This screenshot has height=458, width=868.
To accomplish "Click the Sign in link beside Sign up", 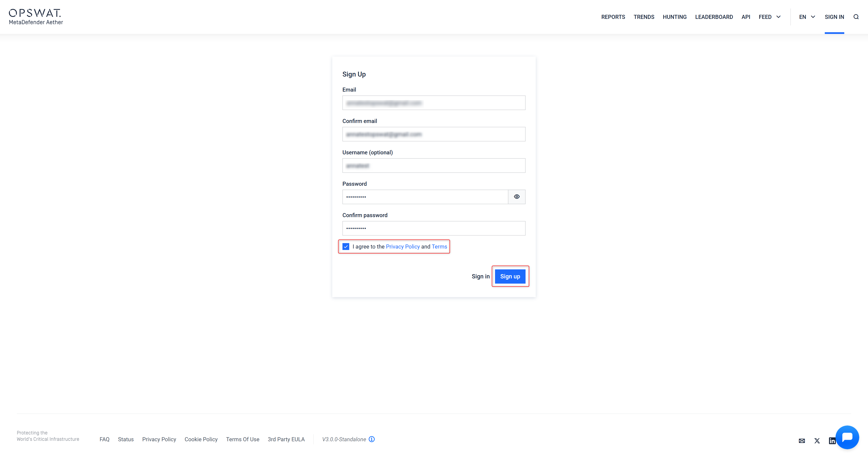I will (480, 276).
